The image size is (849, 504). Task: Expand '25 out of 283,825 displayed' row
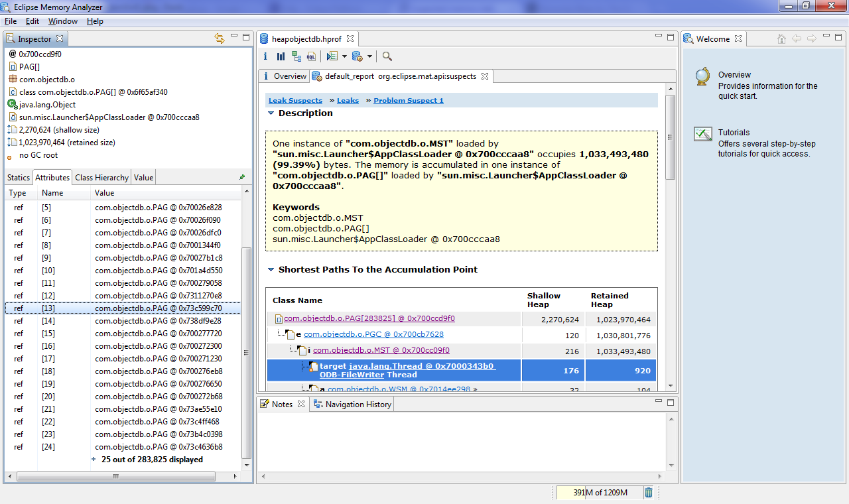94,460
